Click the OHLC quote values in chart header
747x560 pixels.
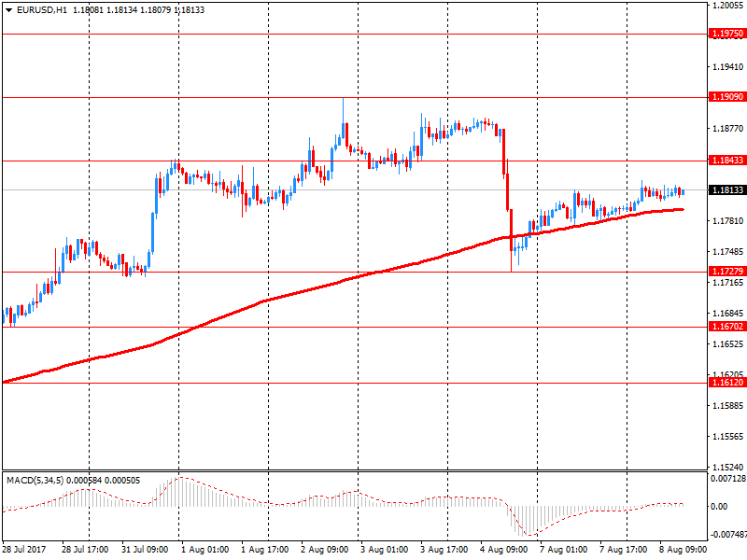coord(138,10)
